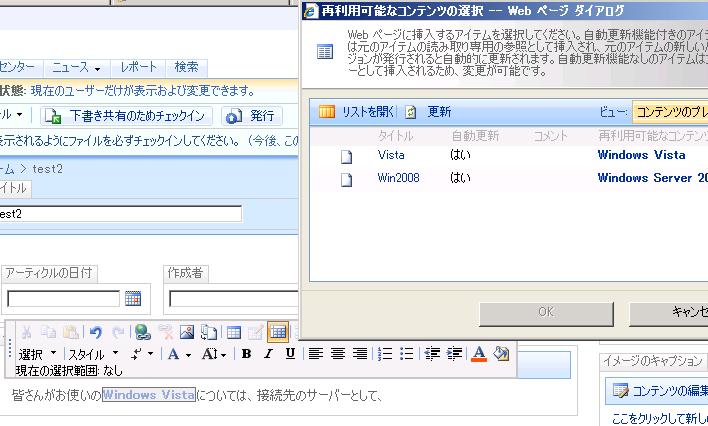Image resolution: width=708 pixels, height=426 pixels.
Task: Click the orange list icon in dialog toolbar
Action: 327,111
